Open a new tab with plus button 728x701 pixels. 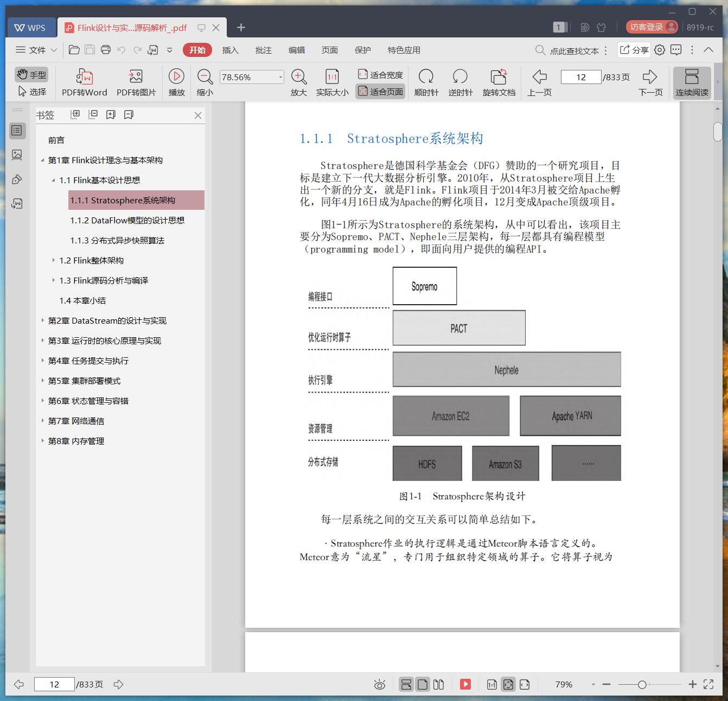241,27
